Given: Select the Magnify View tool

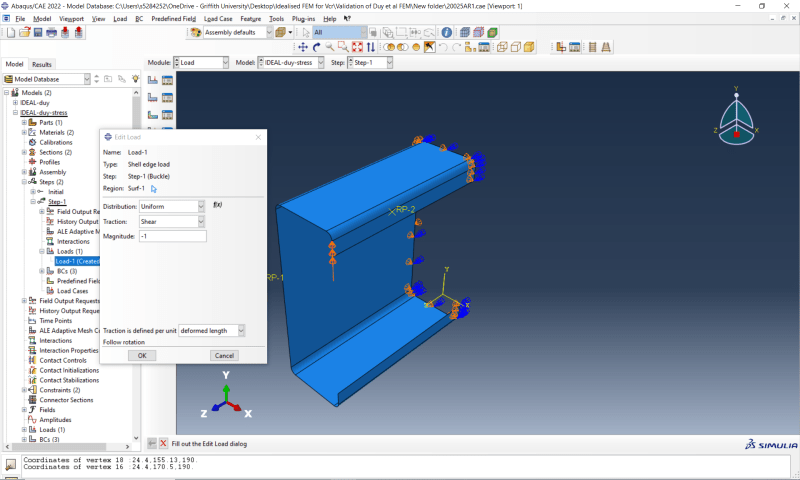Looking at the screenshot, I should coord(330,47).
